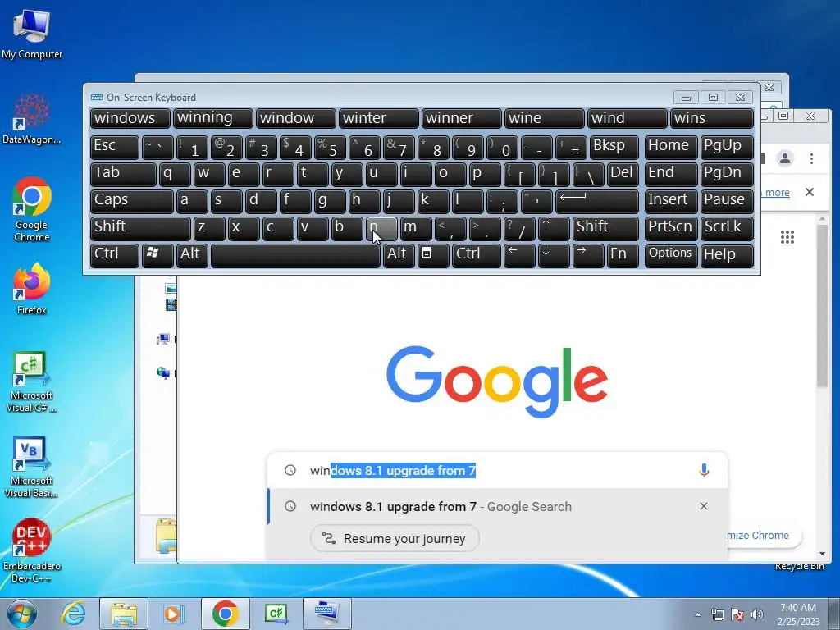Open the 'more' link in Chrome infobar

point(777,192)
